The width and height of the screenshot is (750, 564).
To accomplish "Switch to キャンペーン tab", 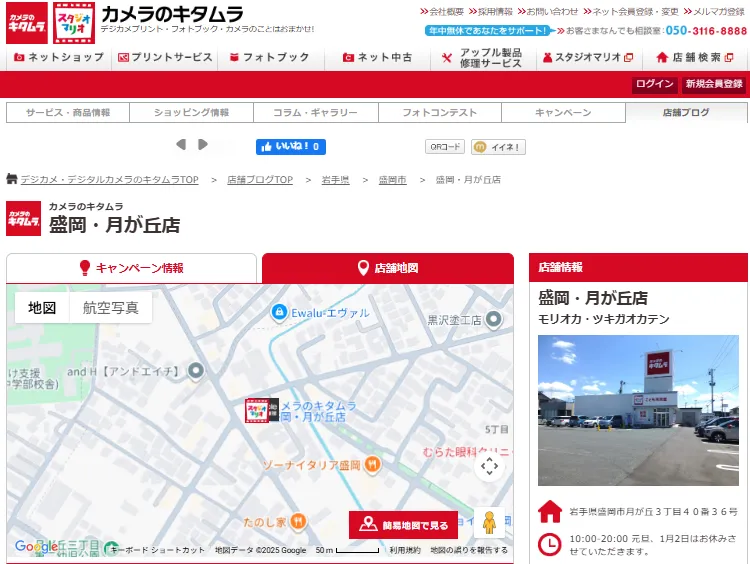I will tap(563, 112).
